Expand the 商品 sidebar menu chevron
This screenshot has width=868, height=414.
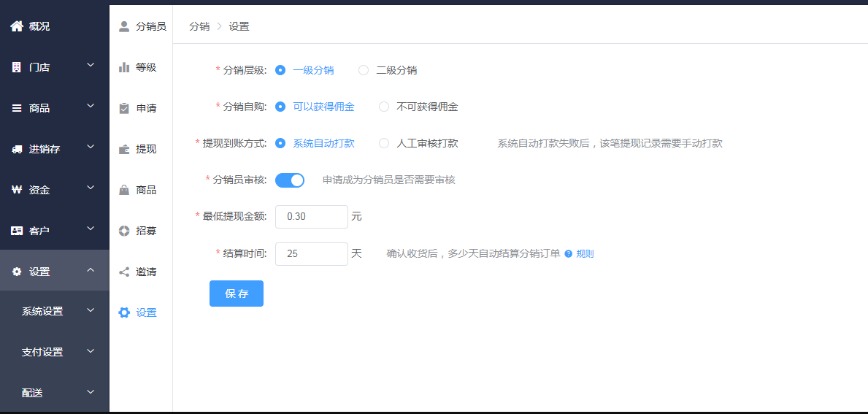tap(91, 107)
